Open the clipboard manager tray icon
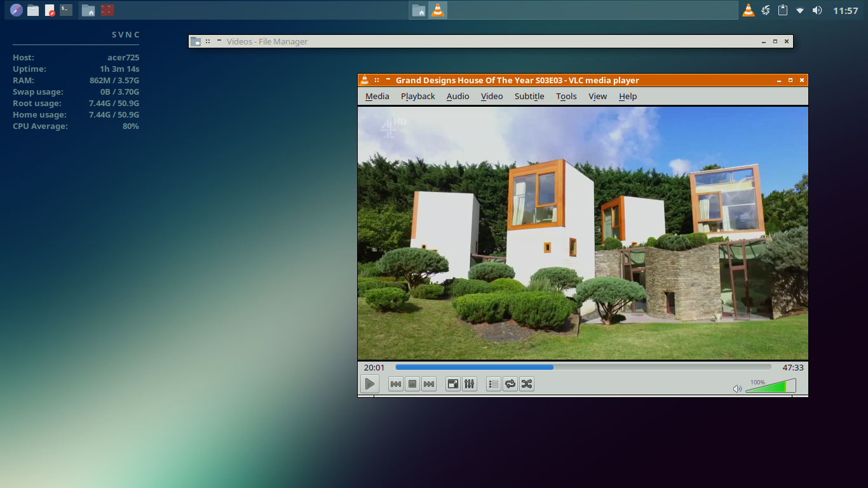This screenshot has height=488, width=868. point(783,10)
